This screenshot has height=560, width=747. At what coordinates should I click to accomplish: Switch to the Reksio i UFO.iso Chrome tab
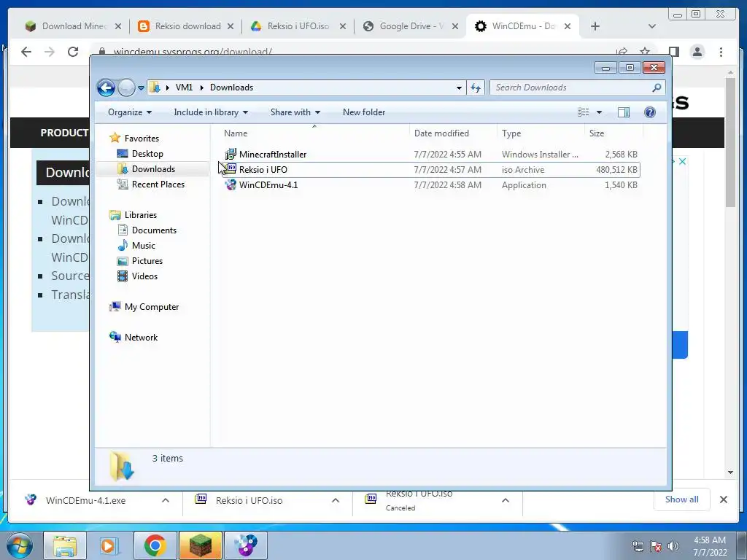click(298, 26)
